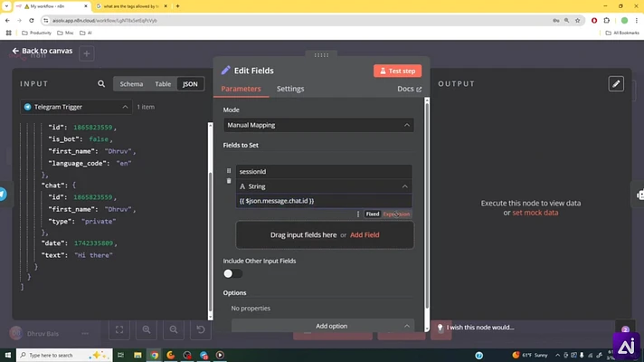Open the three-dot options beside Fixed
Image resolution: width=644 pixels, height=362 pixels.
[358, 214]
